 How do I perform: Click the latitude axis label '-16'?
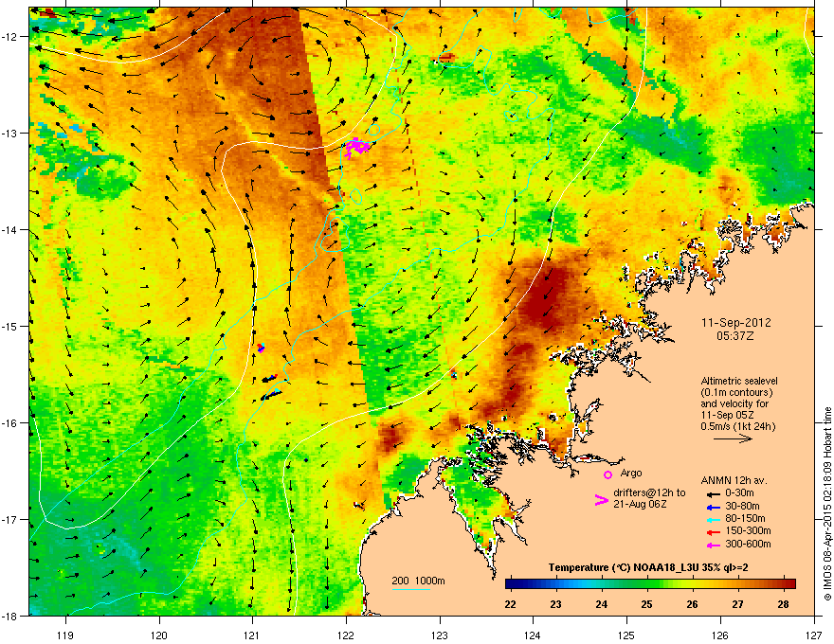pos(9,423)
